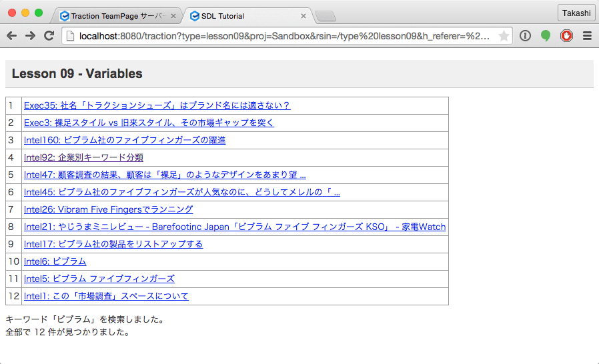Click the red stop-hand extension icon
599x364 pixels.
pos(566,36)
